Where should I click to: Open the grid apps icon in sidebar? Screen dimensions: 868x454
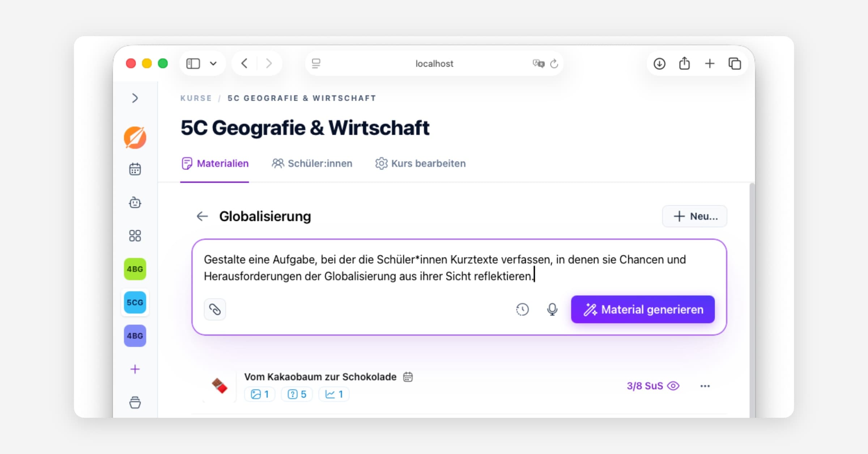(135, 236)
